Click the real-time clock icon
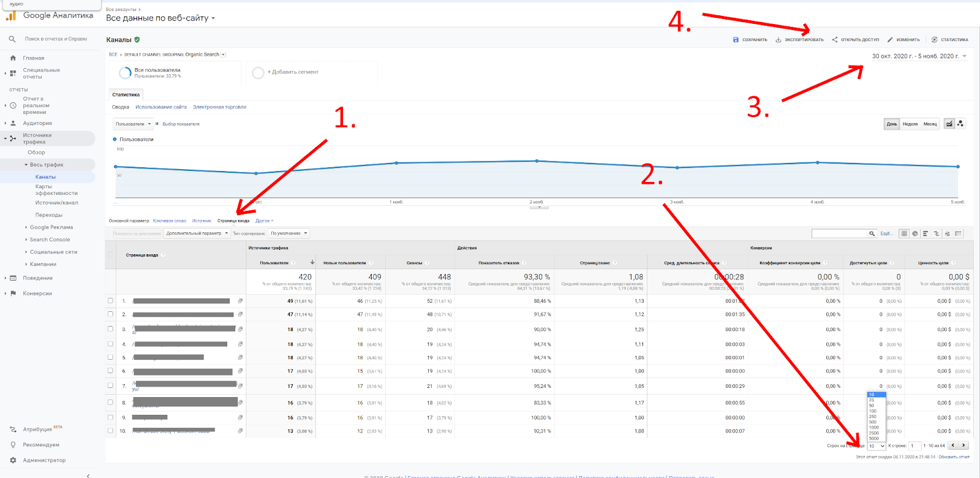 [13, 105]
